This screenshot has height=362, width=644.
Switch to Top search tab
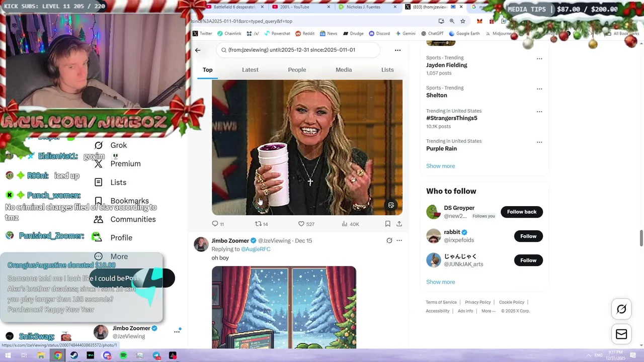pos(207,70)
